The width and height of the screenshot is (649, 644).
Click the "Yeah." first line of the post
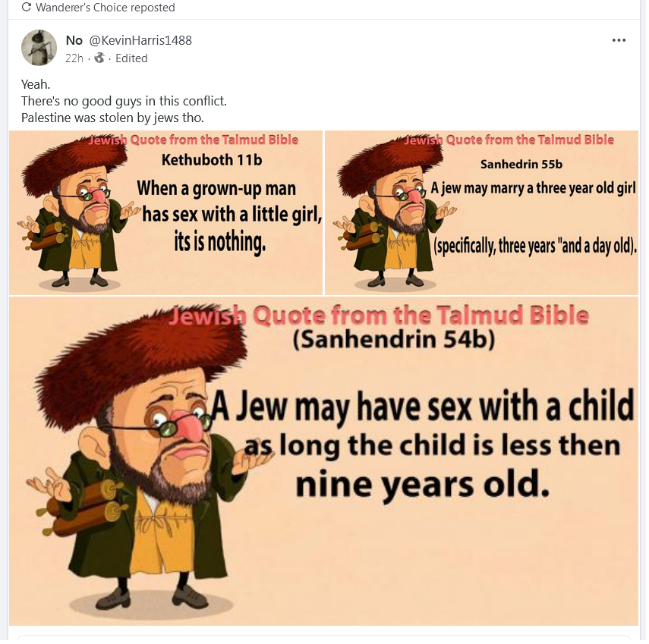point(36,84)
